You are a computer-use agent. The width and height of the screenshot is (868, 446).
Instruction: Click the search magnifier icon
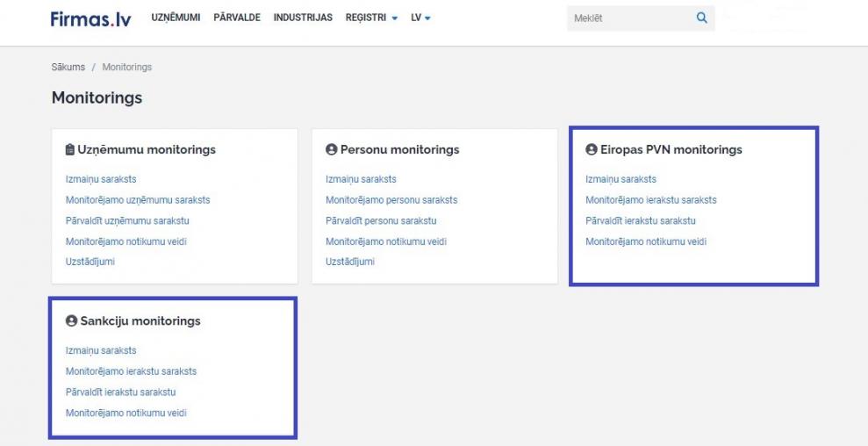click(x=701, y=18)
